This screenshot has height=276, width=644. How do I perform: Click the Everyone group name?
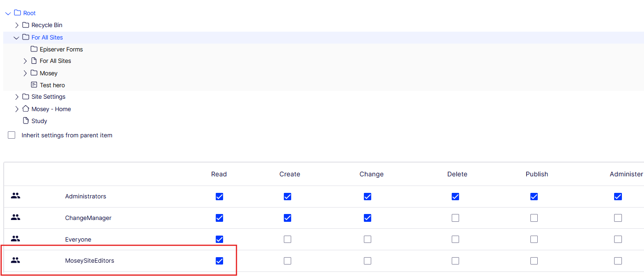78,239
